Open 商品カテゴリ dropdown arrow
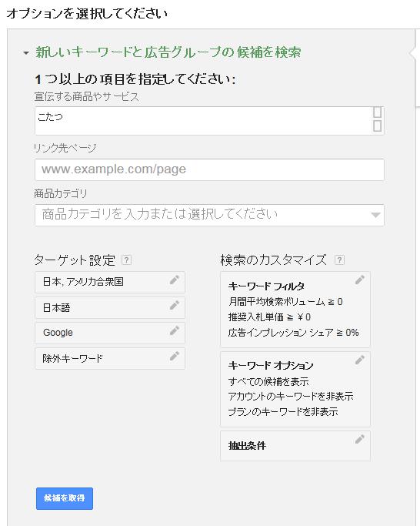This screenshot has width=420, height=526. 375,215
